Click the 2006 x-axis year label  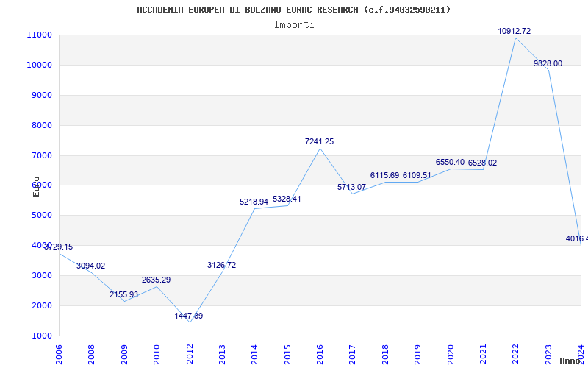tap(59, 354)
